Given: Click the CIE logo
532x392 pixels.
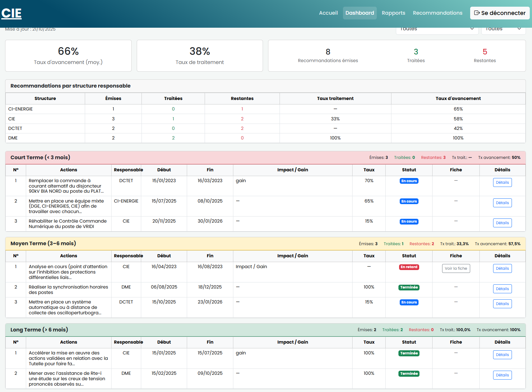Looking at the screenshot, I should 11,13.
